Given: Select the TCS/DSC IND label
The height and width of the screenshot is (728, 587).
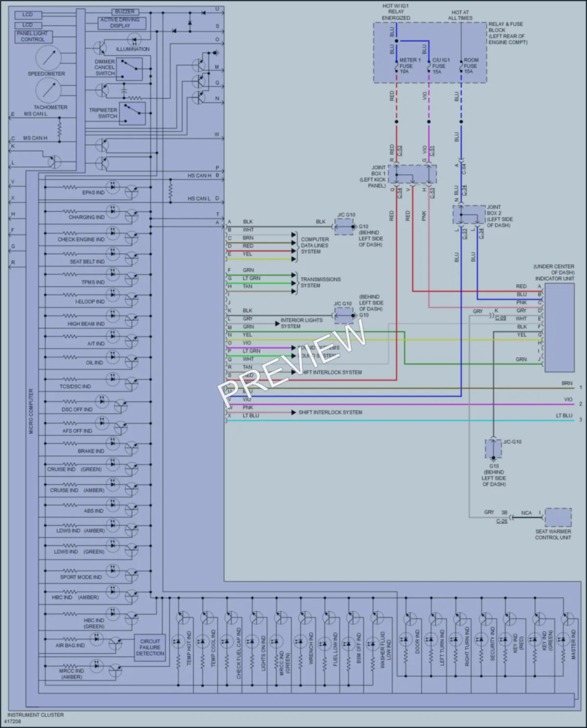Looking at the screenshot, I should pos(75,386).
